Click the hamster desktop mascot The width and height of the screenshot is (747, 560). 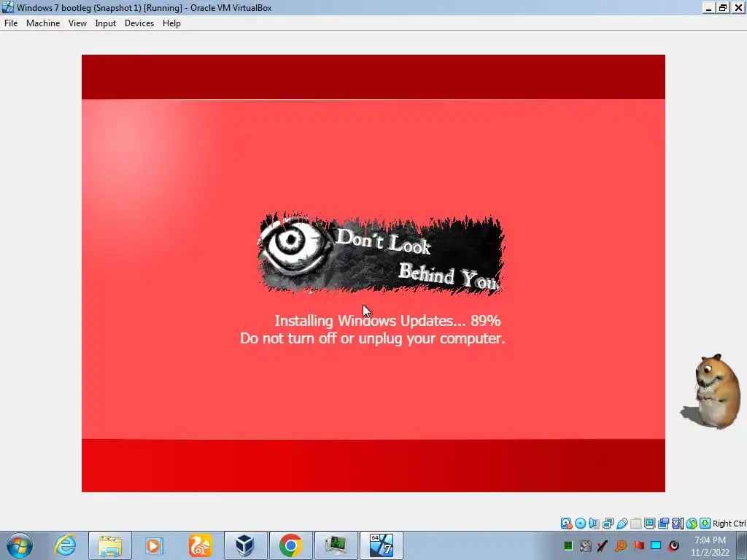pyautogui.click(x=711, y=392)
